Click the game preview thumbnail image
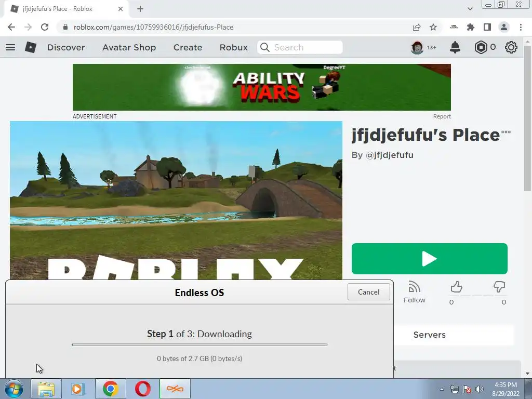 coord(176,201)
